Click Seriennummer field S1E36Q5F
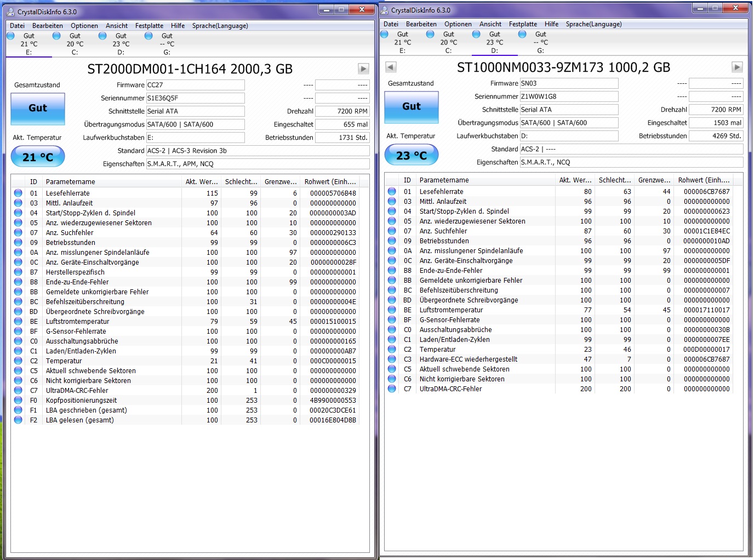The height and width of the screenshot is (560, 754). click(195, 98)
